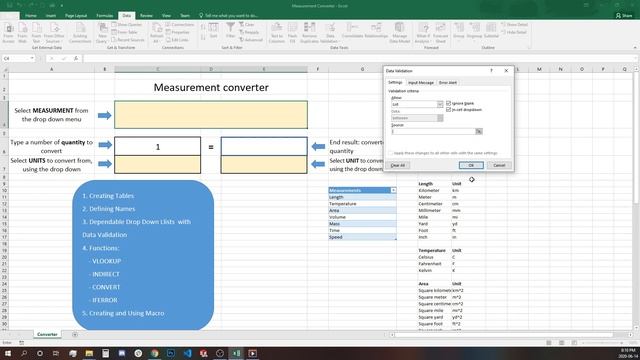The height and width of the screenshot is (360, 640).
Task: Click the Existing Connections icon
Action: 80,33
